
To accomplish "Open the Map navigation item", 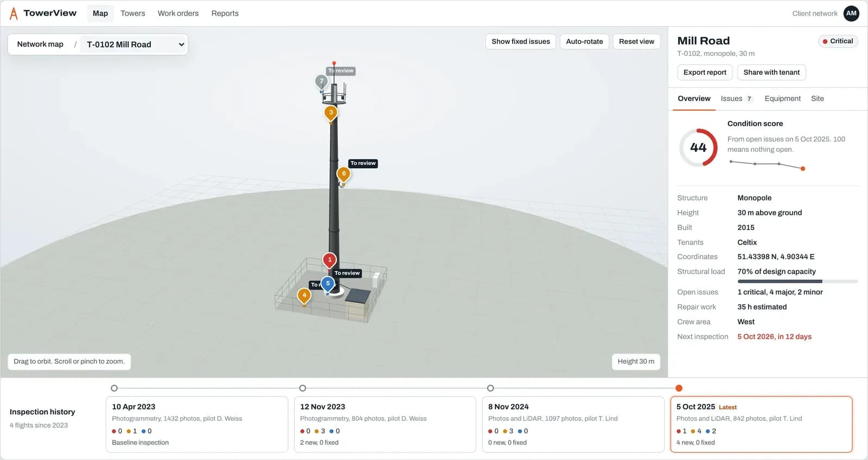I will pos(100,14).
